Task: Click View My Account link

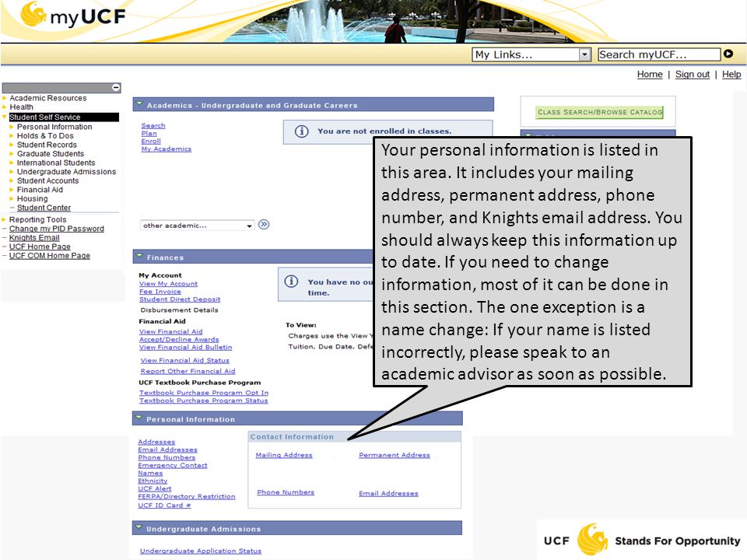Action: coord(168,284)
